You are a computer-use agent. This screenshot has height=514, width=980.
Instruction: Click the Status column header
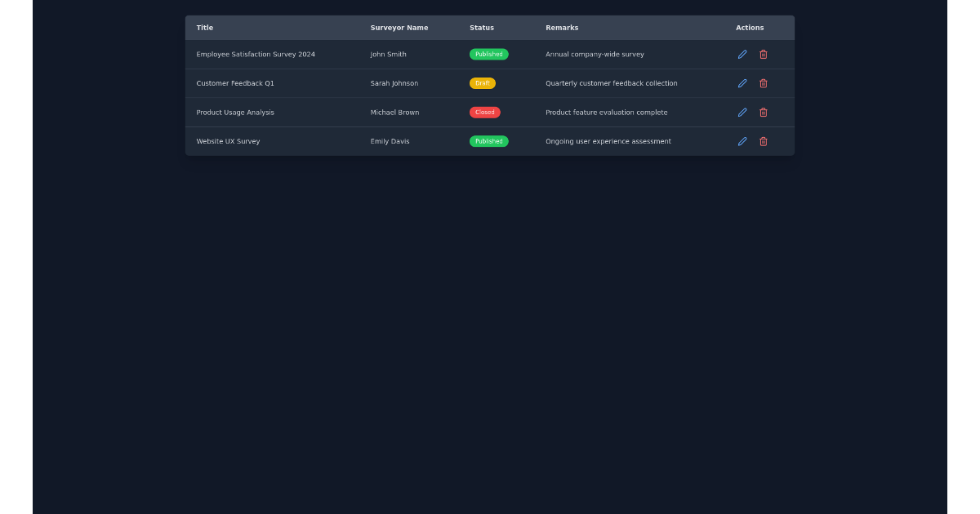[x=481, y=27]
